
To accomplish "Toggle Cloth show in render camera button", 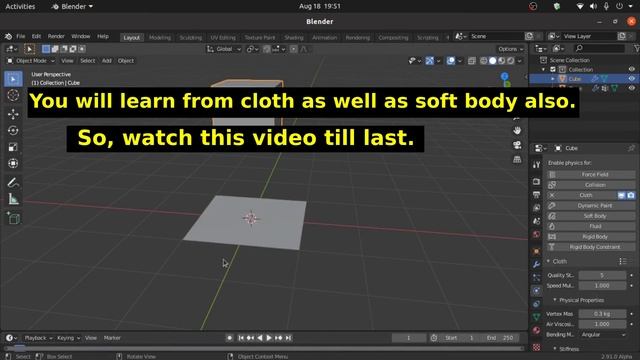I will pyautogui.click(x=631, y=196).
